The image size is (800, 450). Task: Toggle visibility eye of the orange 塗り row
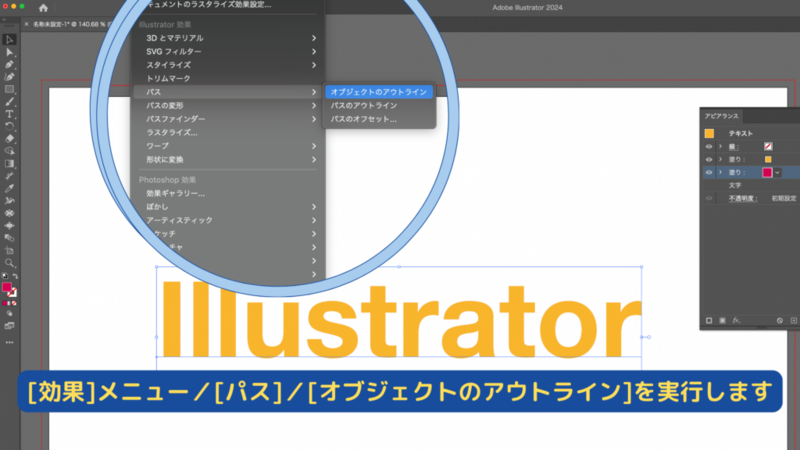pos(709,159)
